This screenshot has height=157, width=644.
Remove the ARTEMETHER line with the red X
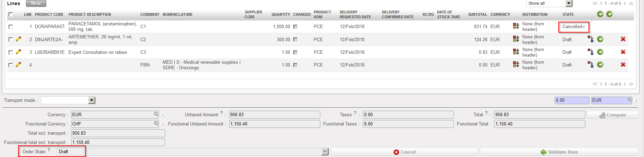point(623,39)
